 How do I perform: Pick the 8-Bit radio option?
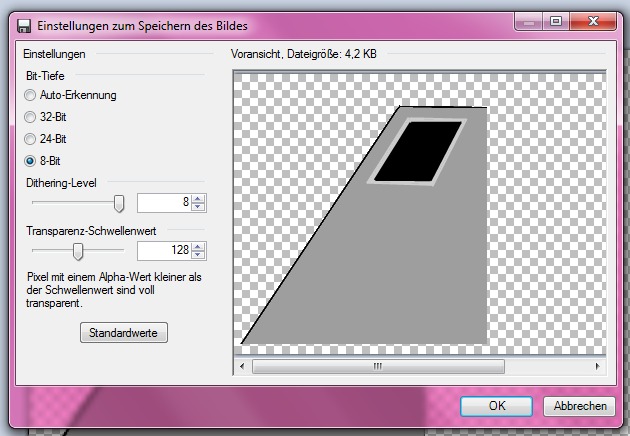click(x=42, y=161)
